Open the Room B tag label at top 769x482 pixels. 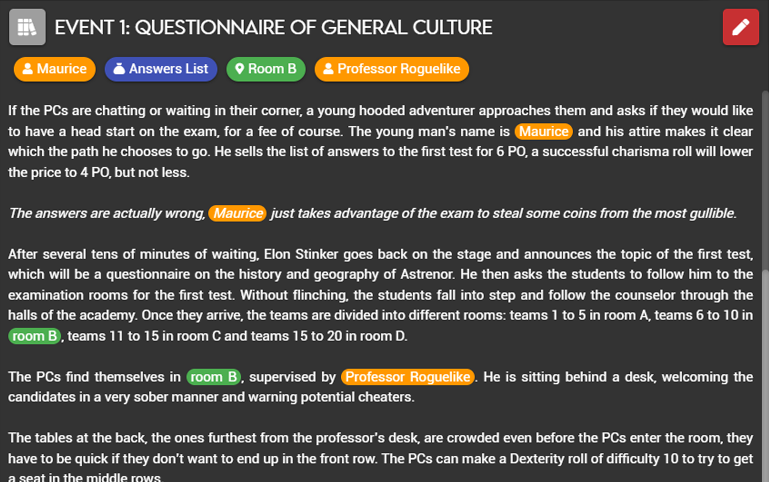[272, 69]
